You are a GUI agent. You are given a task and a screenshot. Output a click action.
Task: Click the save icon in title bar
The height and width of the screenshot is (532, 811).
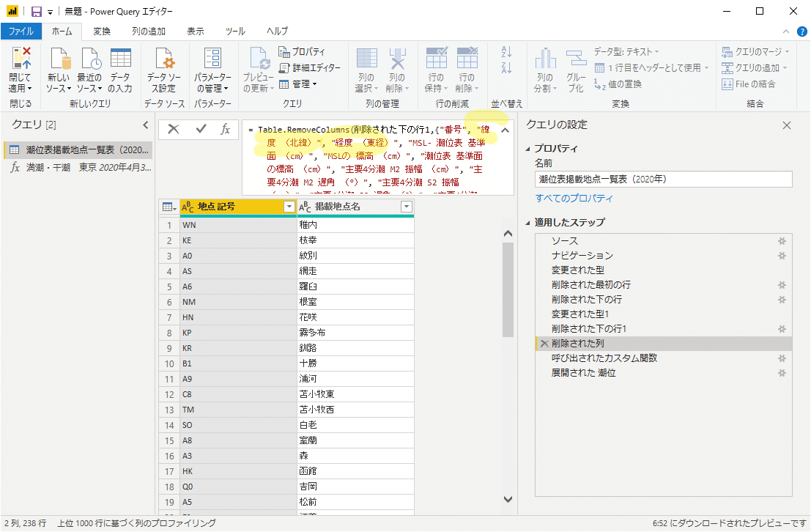pos(36,12)
